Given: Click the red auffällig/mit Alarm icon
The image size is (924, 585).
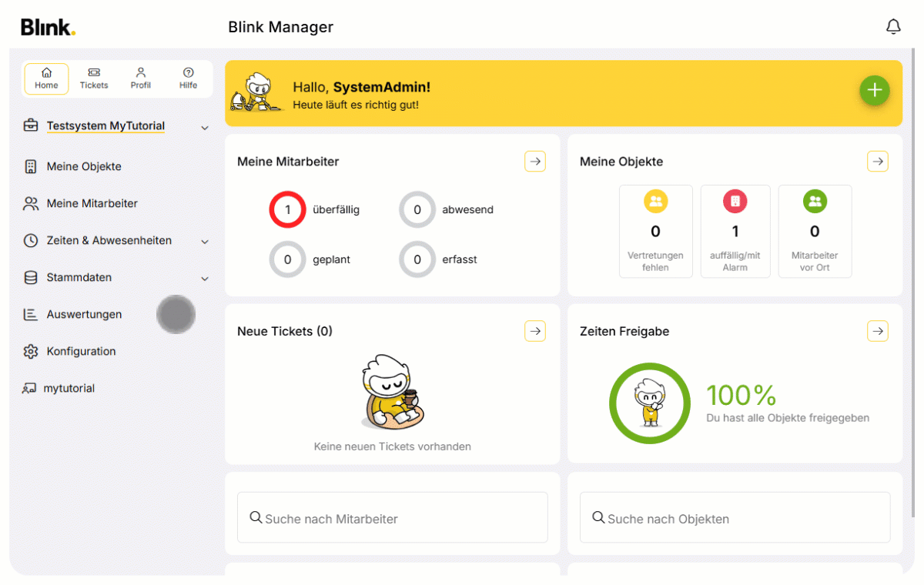Looking at the screenshot, I should point(735,202).
